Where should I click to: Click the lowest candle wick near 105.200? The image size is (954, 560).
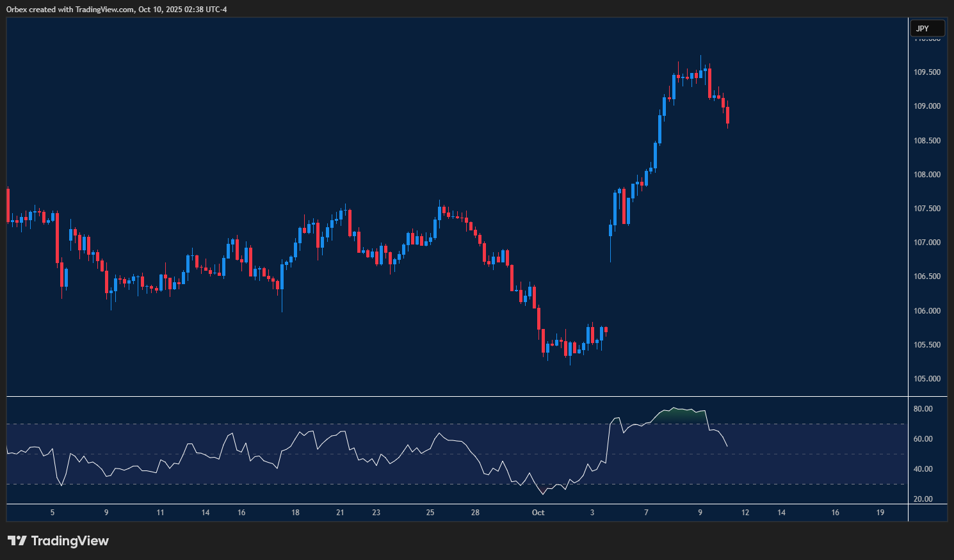(570, 361)
